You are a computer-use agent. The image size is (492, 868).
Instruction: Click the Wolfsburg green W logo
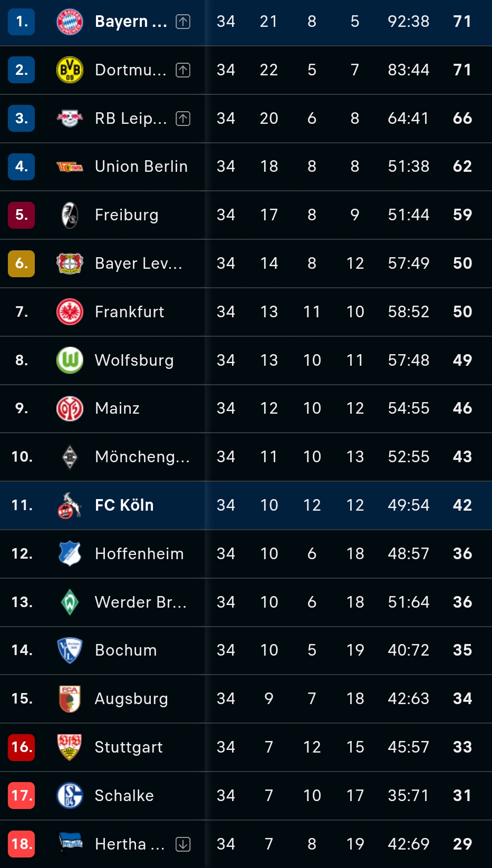tap(70, 360)
